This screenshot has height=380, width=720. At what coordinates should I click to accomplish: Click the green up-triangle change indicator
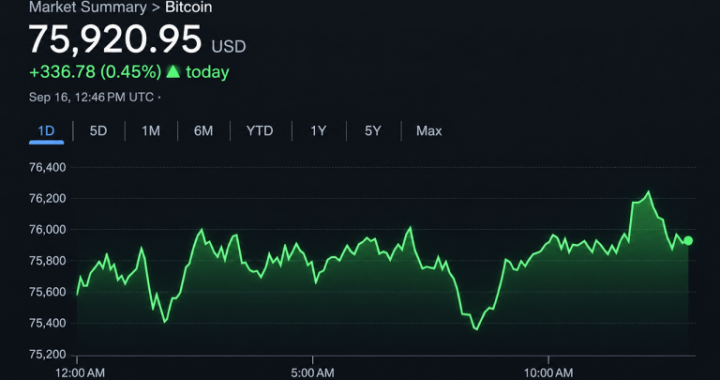(x=173, y=72)
